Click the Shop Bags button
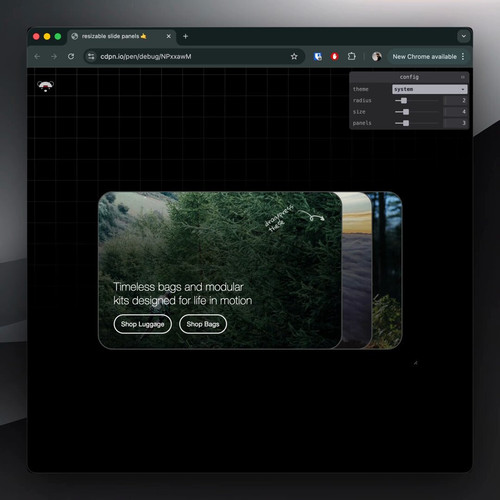 tap(203, 324)
